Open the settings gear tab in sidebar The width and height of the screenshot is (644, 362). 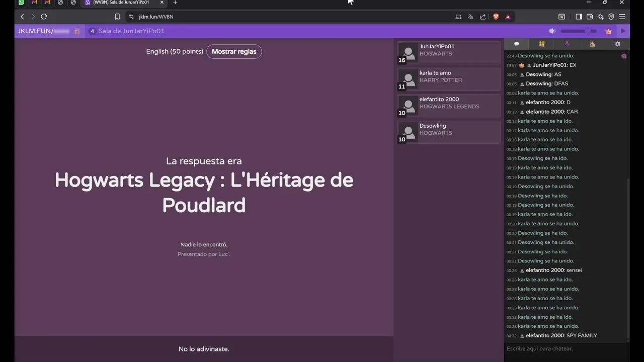click(617, 44)
